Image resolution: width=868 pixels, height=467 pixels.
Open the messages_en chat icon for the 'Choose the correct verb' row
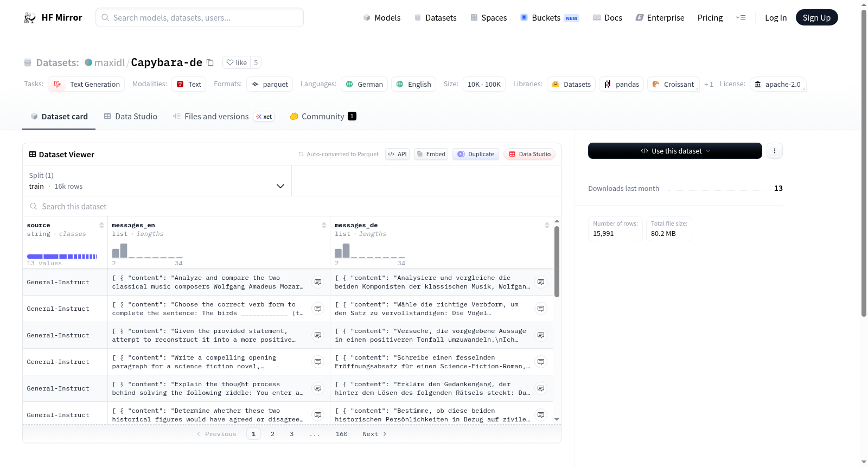[x=318, y=309]
